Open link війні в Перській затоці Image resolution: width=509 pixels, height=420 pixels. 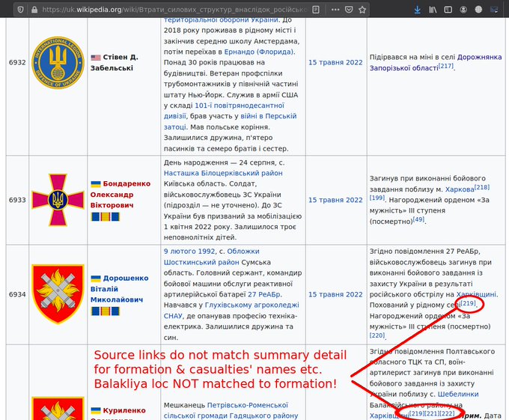(x=230, y=121)
